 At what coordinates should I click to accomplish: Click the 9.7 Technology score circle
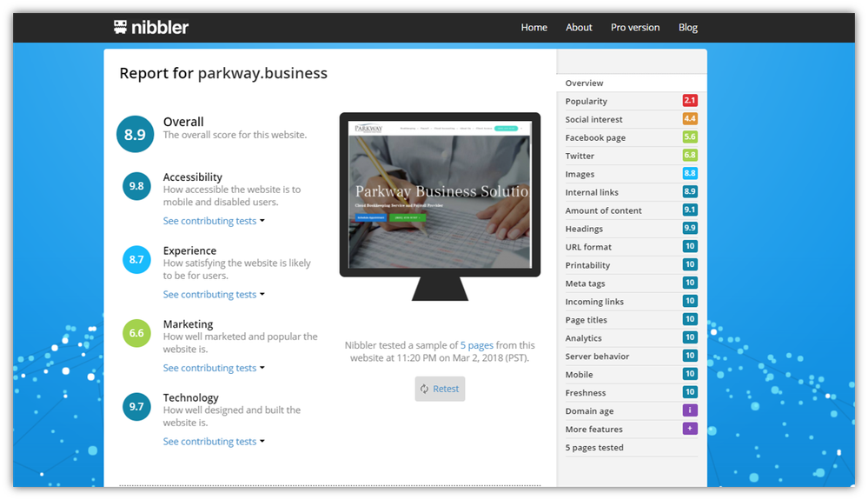[136, 407]
